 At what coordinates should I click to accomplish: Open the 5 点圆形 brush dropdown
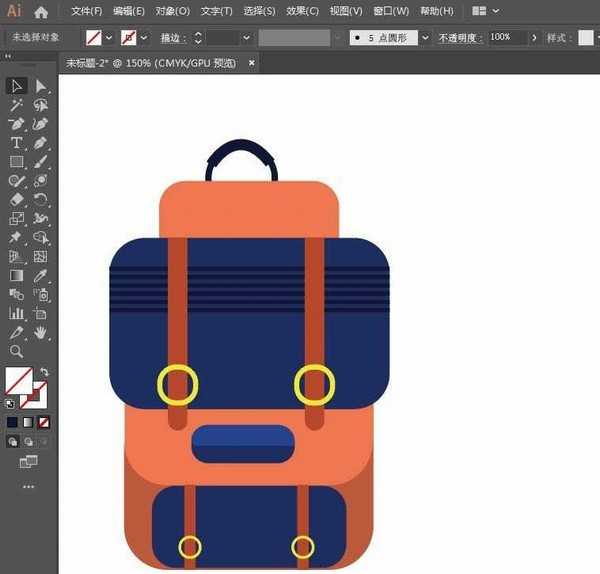(x=425, y=37)
